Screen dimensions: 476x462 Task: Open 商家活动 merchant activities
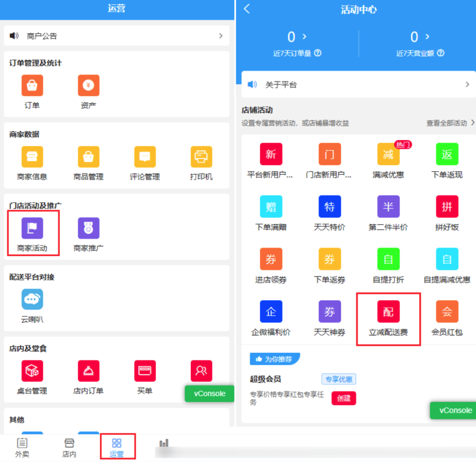(x=32, y=229)
